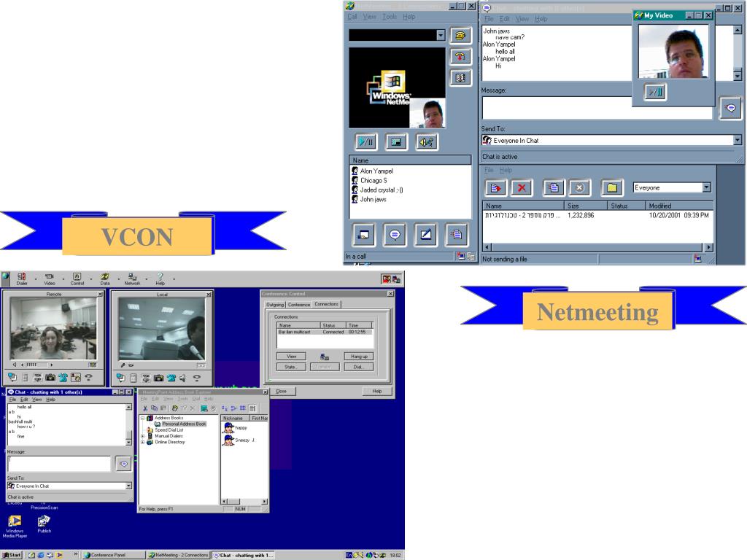Click State... button in Conference Control
The image size is (747, 560).
point(292,367)
